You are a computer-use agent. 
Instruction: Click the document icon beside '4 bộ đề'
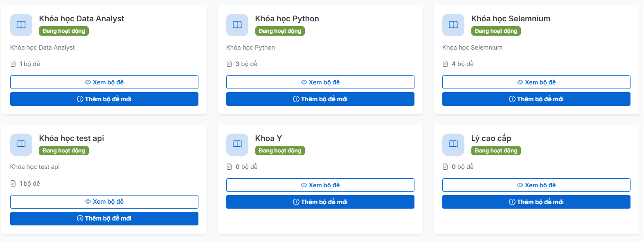[446, 64]
